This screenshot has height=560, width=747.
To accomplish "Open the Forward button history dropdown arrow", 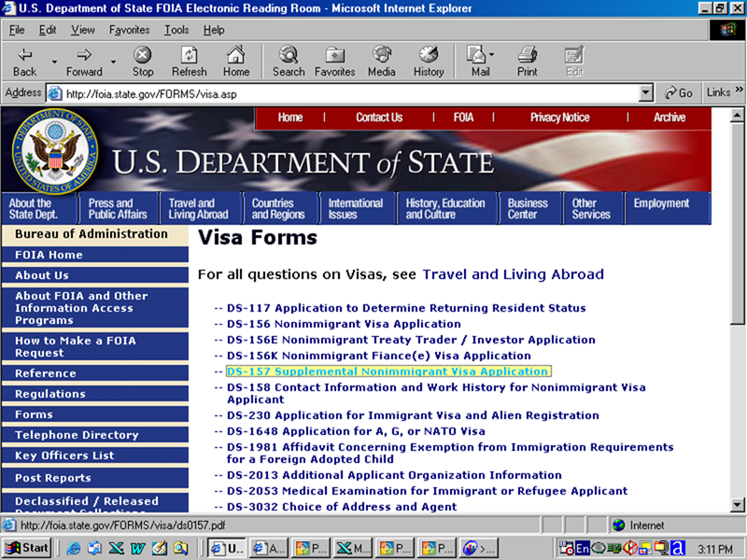I will (x=113, y=62).
